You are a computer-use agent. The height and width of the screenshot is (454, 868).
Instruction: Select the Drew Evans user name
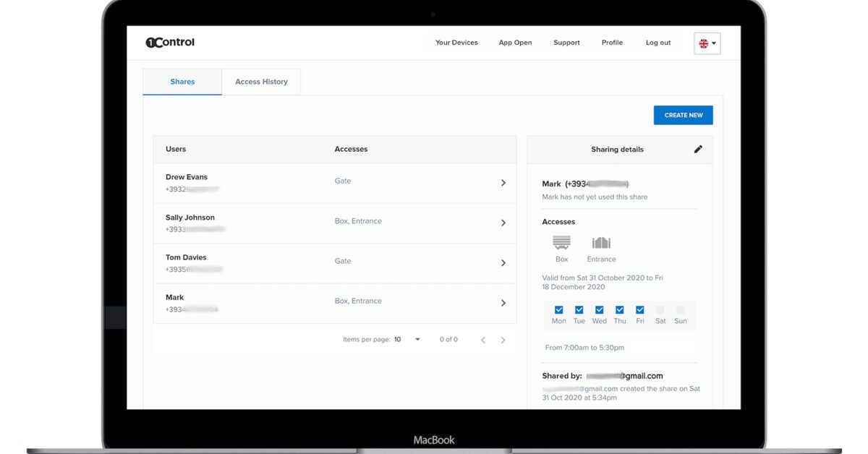pyautogui.click(x=187, y=177)
